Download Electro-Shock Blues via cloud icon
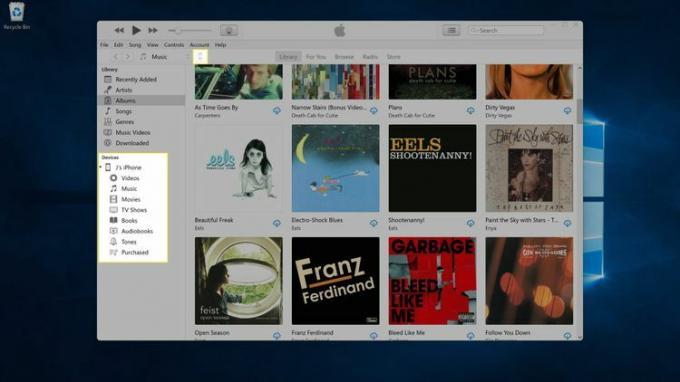 (x=373, y=223)
